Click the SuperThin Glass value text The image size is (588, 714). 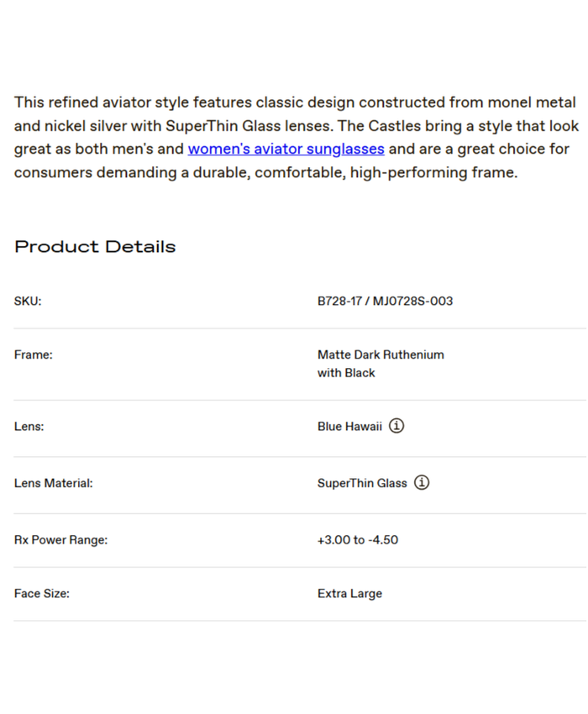coord(362,484)
